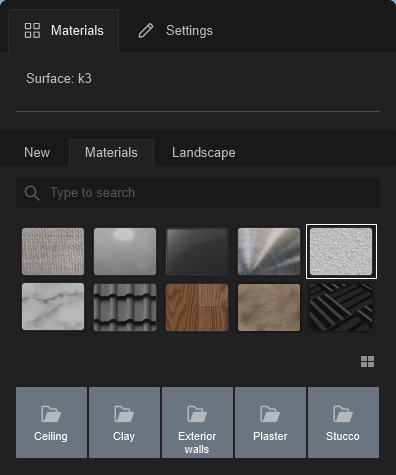Screen dimensions: 396x475
Task: Open the Clay folder
Action: tap(124, 422)
